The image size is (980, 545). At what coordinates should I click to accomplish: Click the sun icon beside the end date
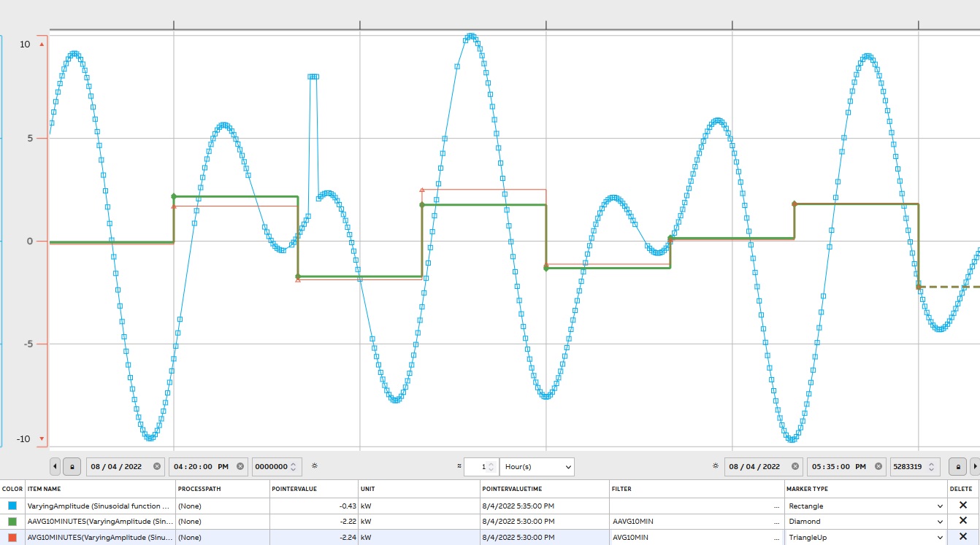[715, 465]
